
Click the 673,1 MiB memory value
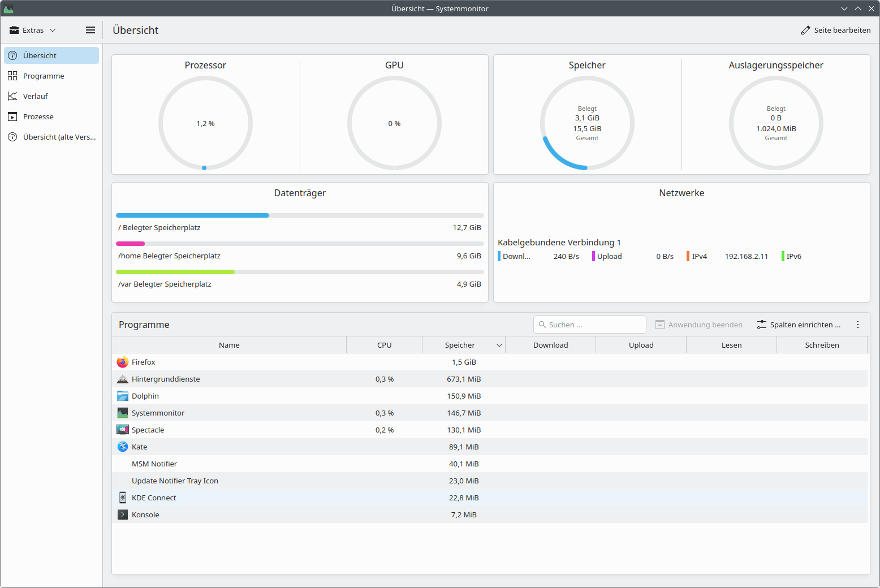tap(464, 379)
